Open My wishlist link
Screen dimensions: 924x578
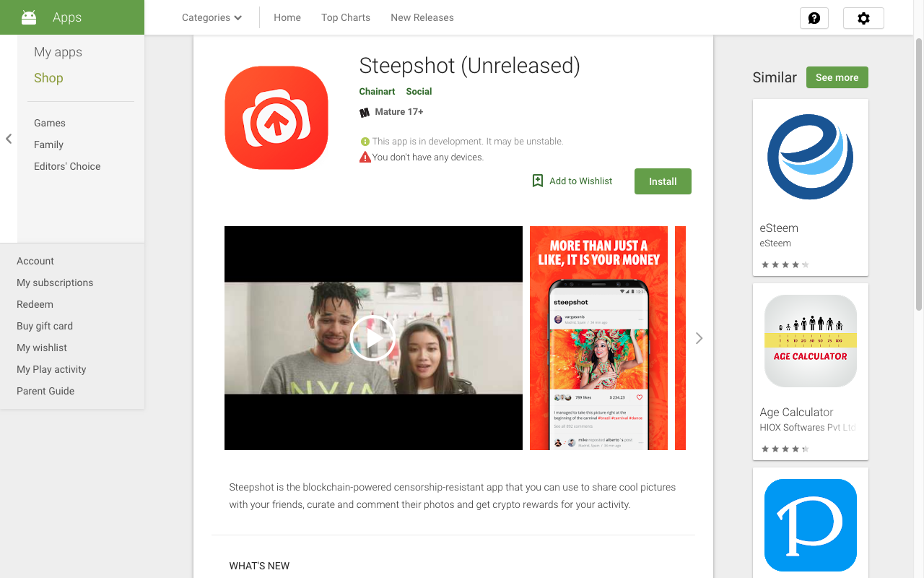click(x=42, y=348)
